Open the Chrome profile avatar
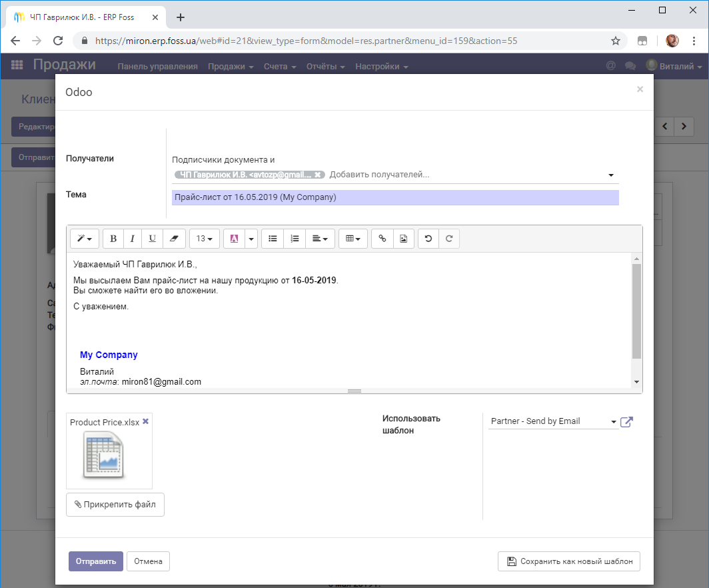Viewport: 709px width, 588px height. [672, 41]
